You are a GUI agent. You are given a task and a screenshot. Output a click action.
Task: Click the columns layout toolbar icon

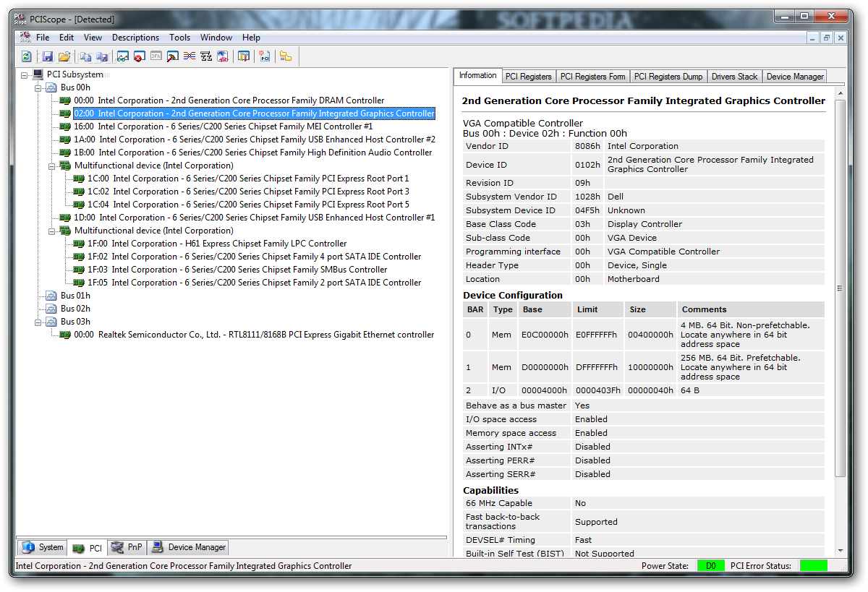coord(244,56)
